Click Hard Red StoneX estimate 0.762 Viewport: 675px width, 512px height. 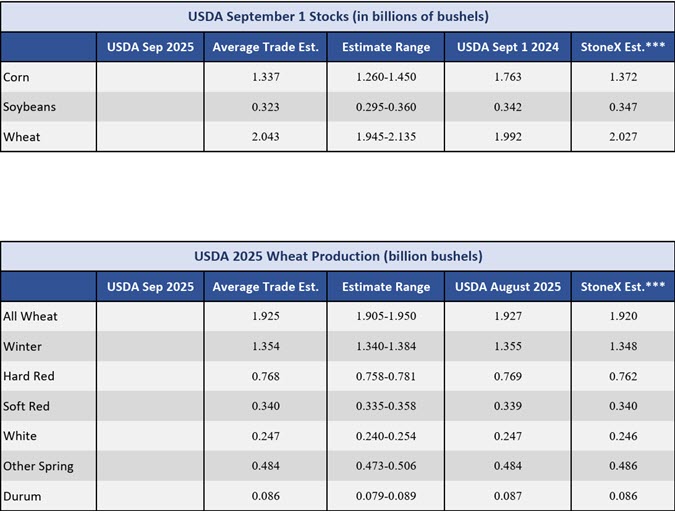coord(623,376)
